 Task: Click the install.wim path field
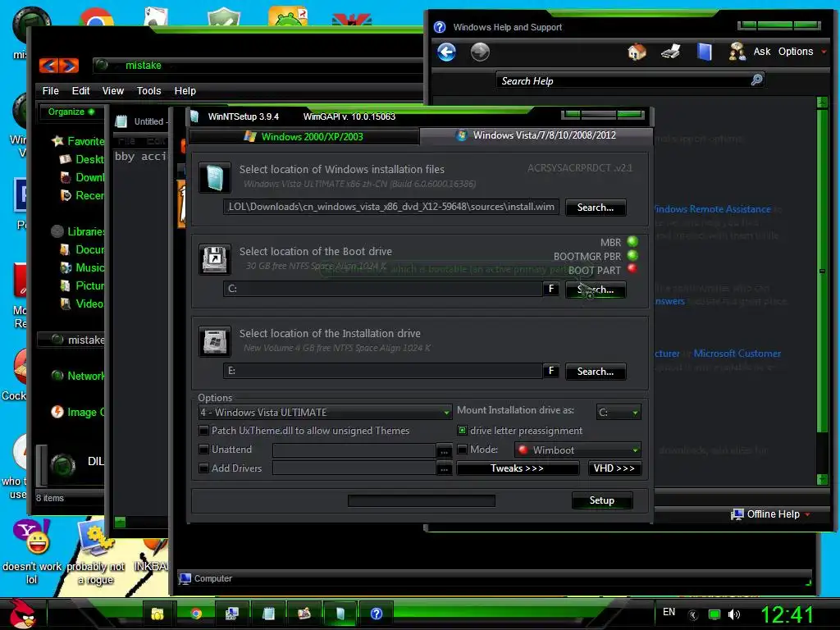coord(391,207)
